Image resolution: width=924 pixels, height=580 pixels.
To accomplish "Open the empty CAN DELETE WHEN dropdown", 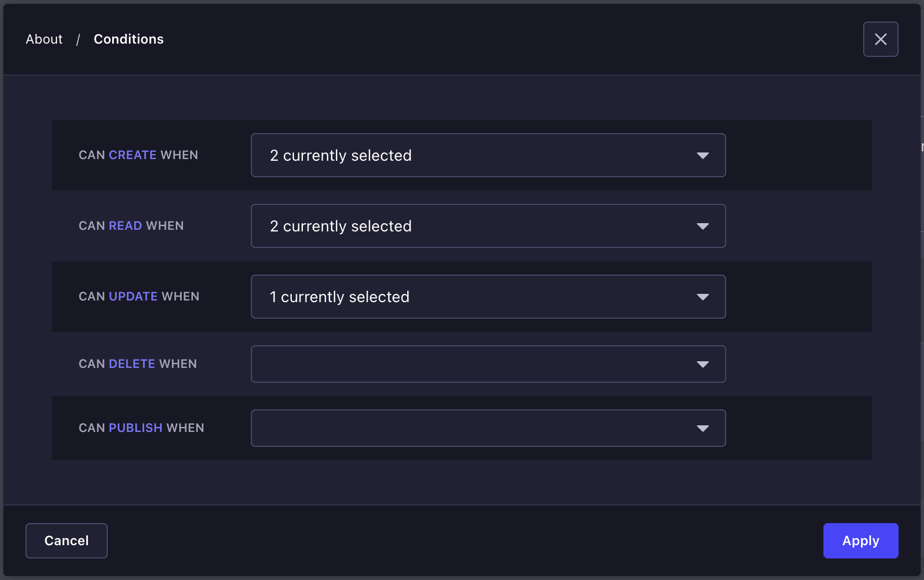I will coord(488,364).
